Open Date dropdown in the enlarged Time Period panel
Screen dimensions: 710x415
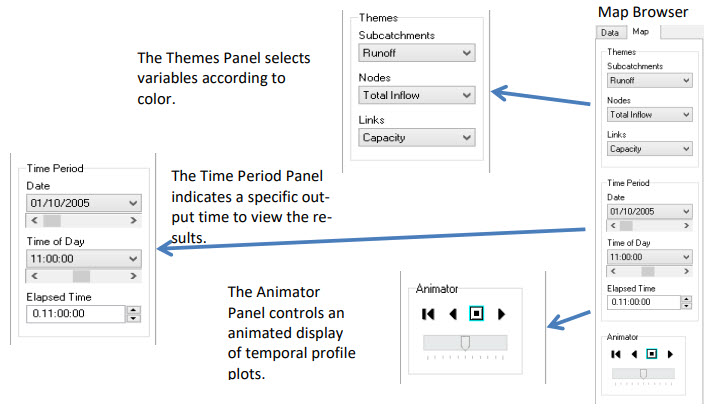[x=134, y=203]
